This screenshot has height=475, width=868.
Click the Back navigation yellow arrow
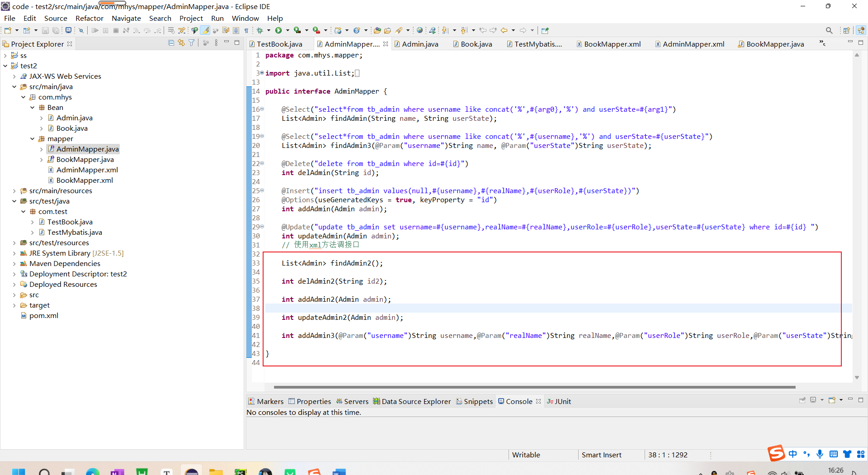(504, 30)
